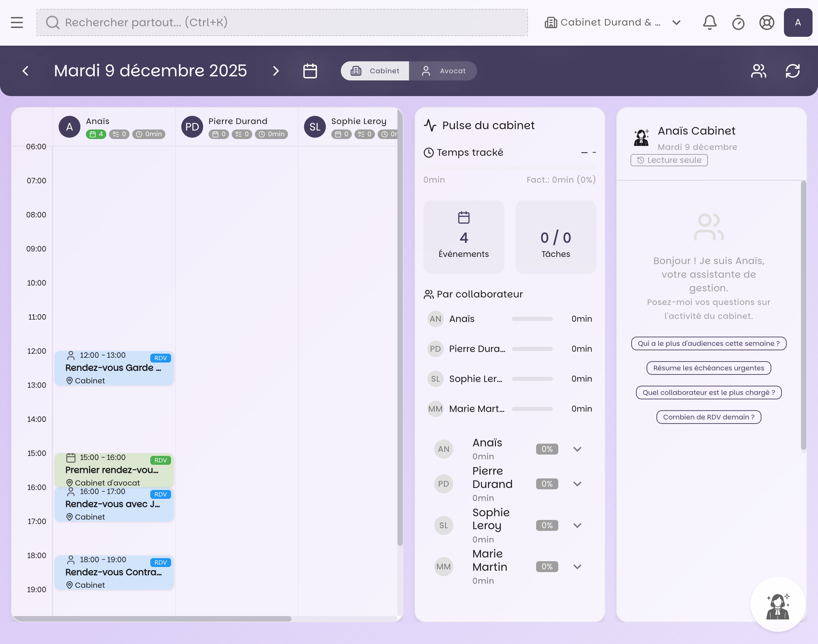
Task: Switch the view to Cabinet mode
Action: 375,71
